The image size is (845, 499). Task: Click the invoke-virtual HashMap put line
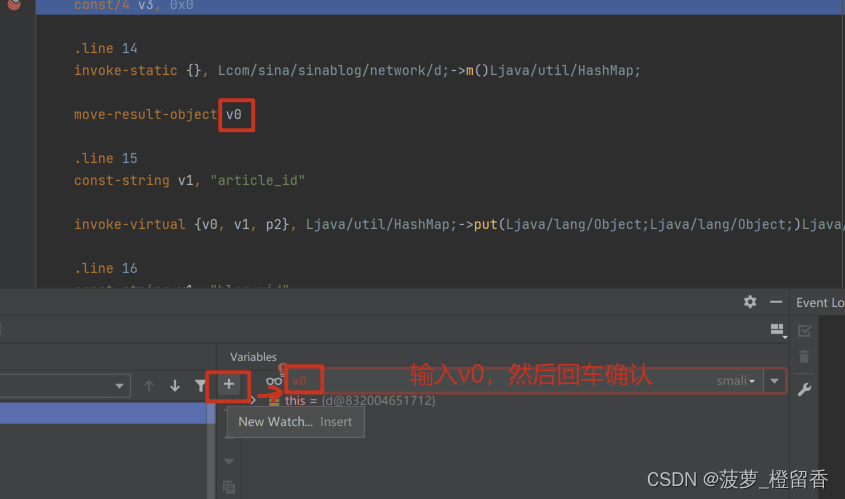tap(458, 225)
